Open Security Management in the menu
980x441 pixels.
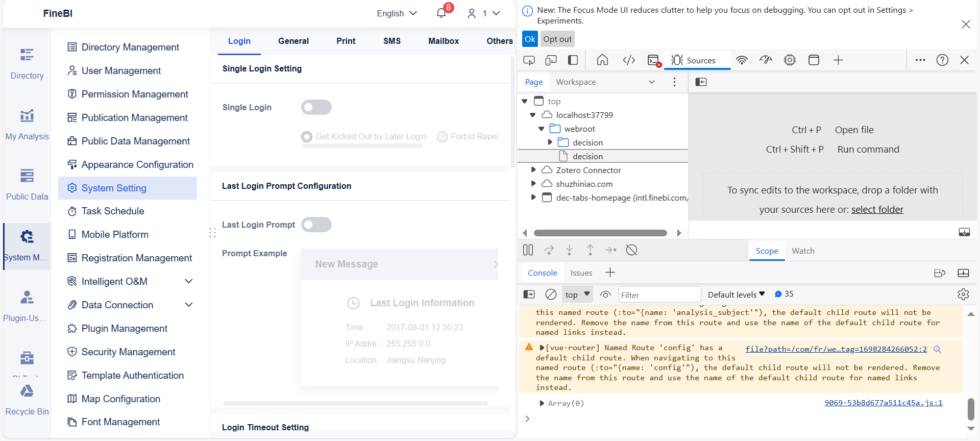pos(128,352)
